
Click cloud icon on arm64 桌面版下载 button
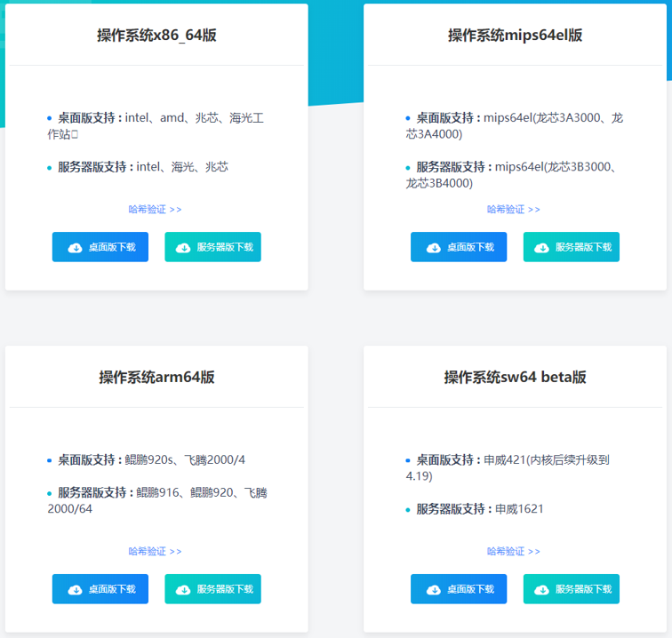coord(76,589)
